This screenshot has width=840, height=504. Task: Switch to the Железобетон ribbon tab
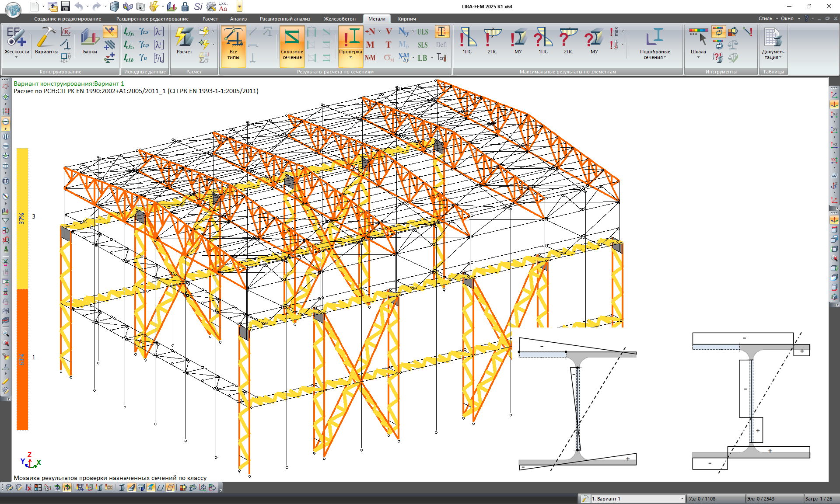(x=339, y=19)
